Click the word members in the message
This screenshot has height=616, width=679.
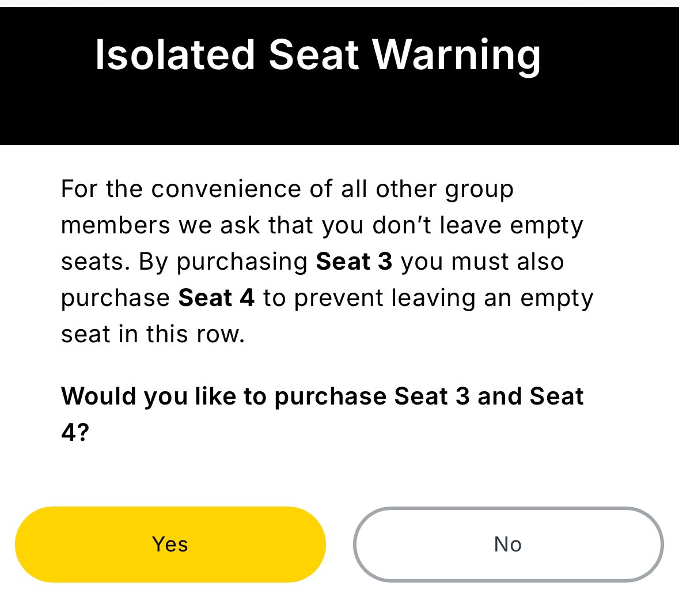pyautogui.click(x=116, y=226)
